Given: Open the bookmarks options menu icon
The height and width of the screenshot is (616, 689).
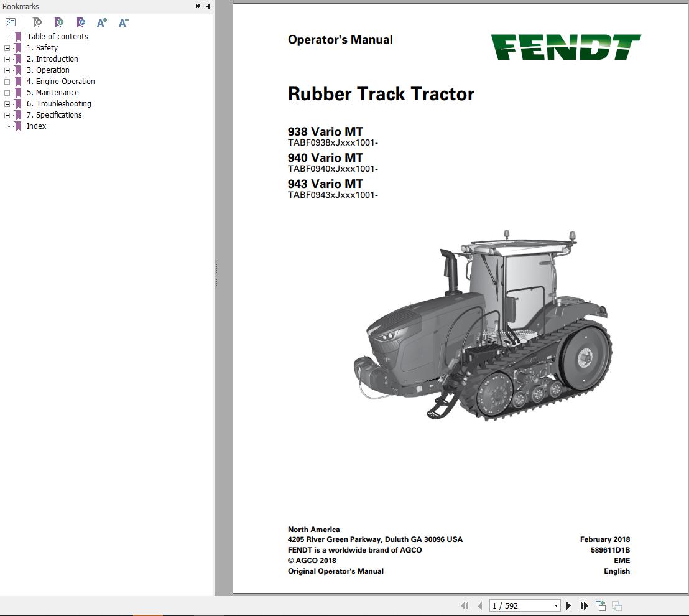Looking at the screenshot, I should pyautogui.click(x=11, y=22).
